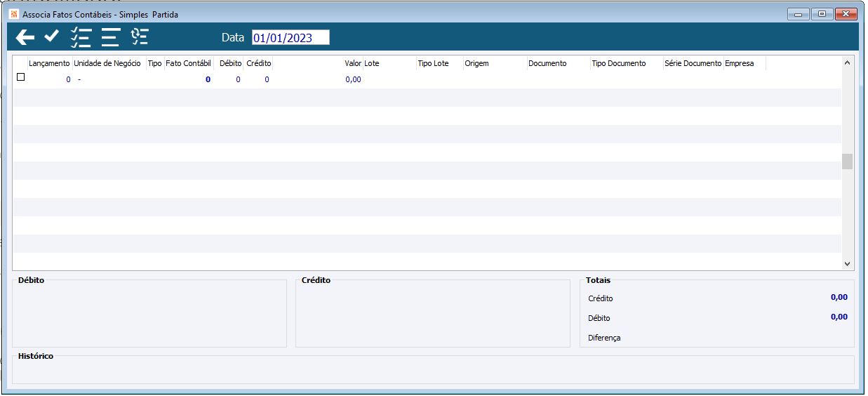Click the Lançamento cell with value 0
The image size is (868, 396).
(68, 79)
